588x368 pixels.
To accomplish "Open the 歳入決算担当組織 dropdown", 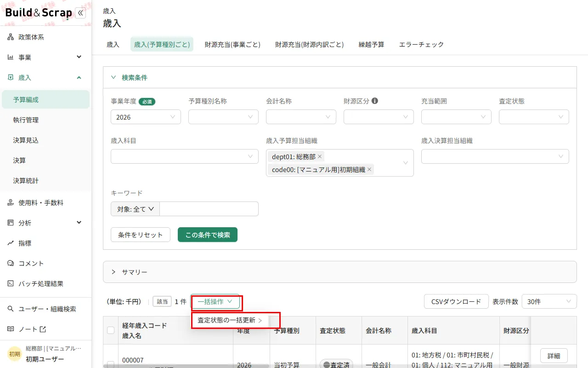I will click(x=495, y=156).
